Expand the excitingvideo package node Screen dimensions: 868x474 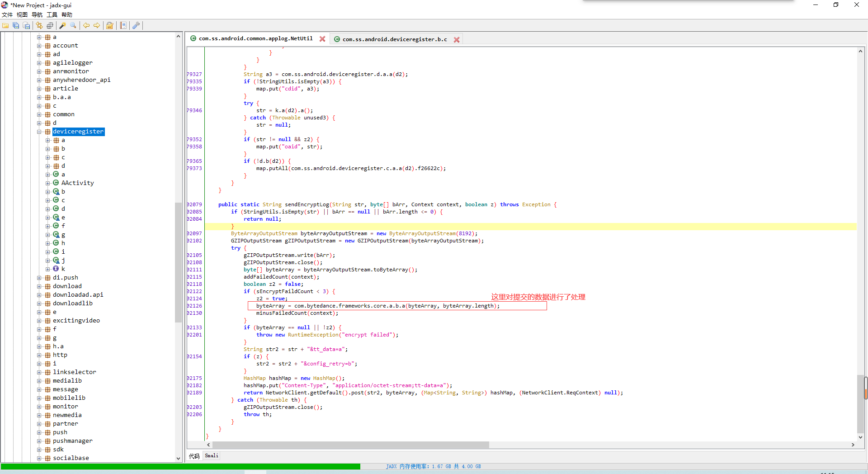[x=39, y=321]
